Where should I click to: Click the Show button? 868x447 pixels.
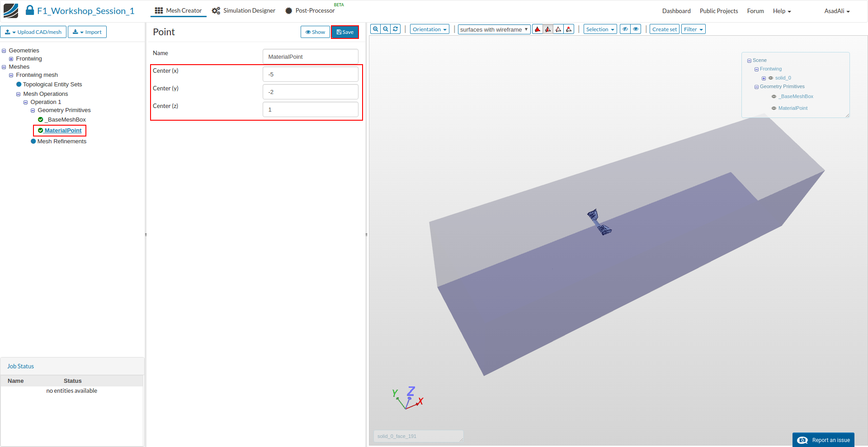(x=315, y=32)
